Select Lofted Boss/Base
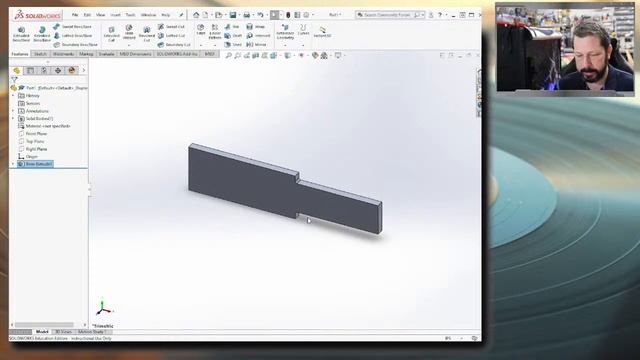The image size is (640, 360). point(73,36)
